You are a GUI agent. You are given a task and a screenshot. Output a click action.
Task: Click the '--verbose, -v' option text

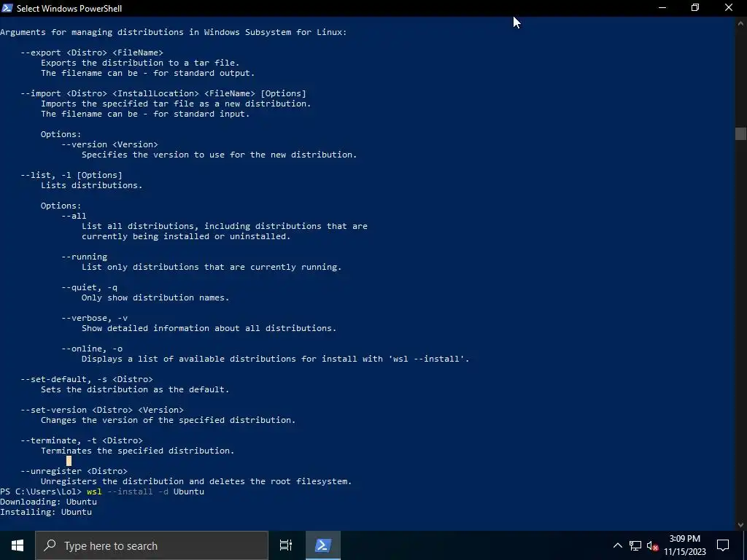click(94, 318)
